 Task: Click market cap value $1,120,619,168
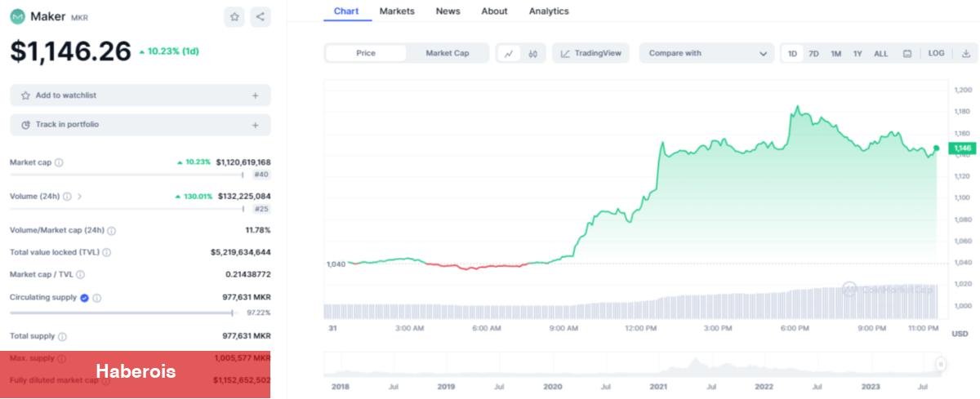pos(243,162)
